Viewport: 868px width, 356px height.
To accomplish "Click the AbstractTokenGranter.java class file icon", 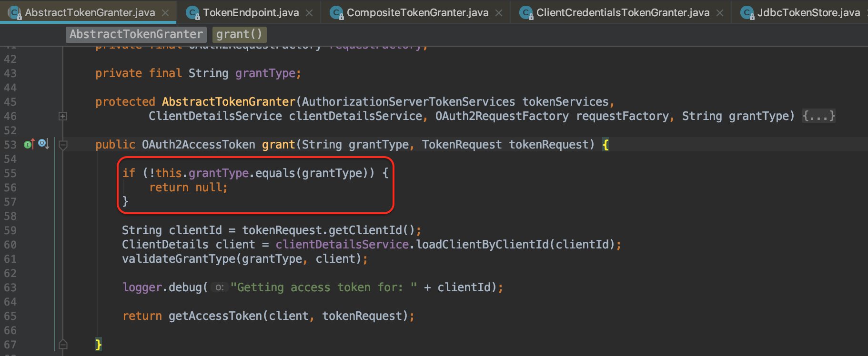I will 15,12.
